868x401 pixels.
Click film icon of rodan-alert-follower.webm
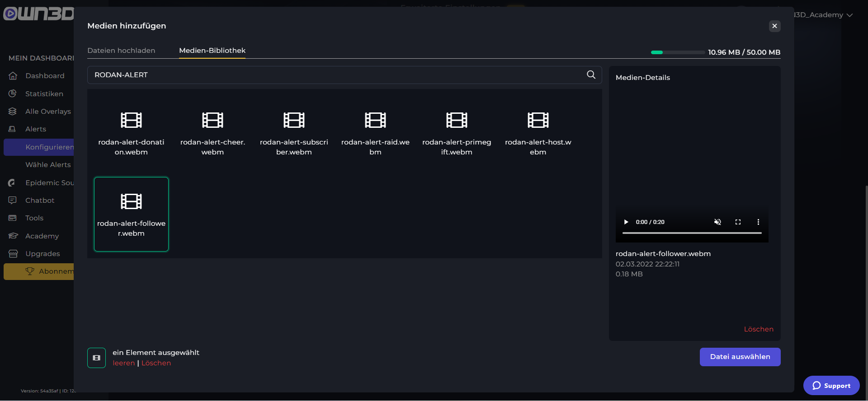coord(131,201)
